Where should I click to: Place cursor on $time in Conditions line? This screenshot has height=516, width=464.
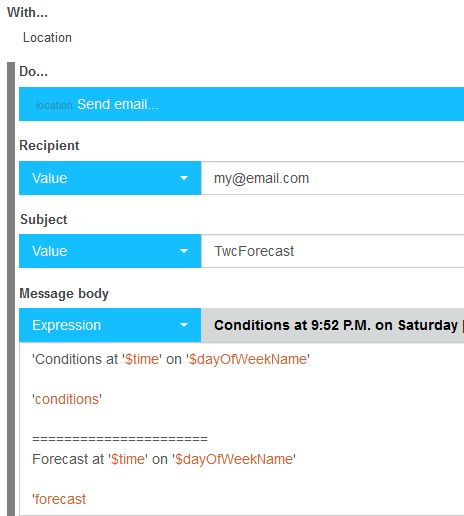click(x=142, y=359)
